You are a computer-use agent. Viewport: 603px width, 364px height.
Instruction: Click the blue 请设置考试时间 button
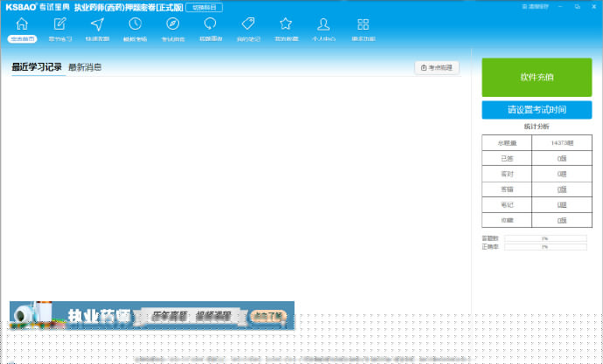pyautogui.click(x=537, y=110)
